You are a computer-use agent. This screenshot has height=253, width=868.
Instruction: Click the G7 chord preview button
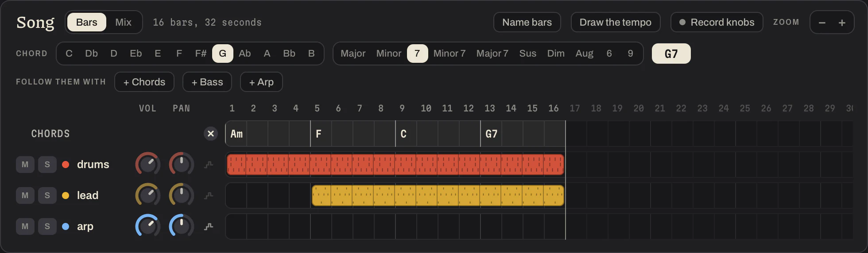click(671, 54)
